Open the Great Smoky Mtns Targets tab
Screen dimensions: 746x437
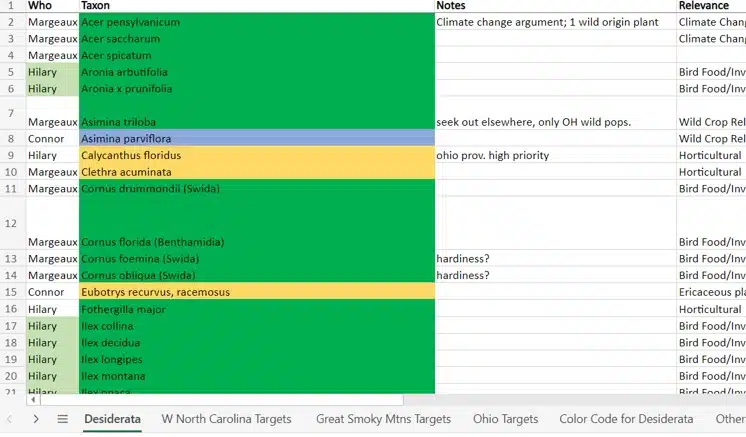coord(383,419)
